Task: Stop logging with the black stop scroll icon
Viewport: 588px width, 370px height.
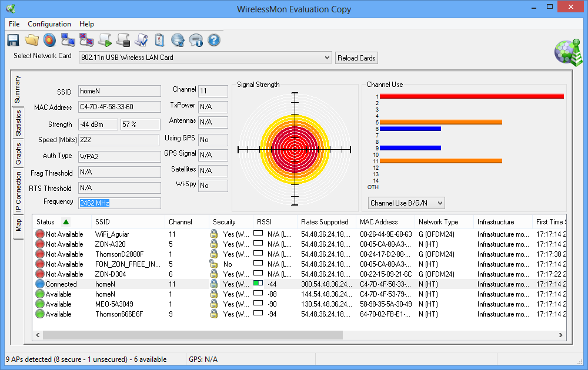Action: (123, 40)
